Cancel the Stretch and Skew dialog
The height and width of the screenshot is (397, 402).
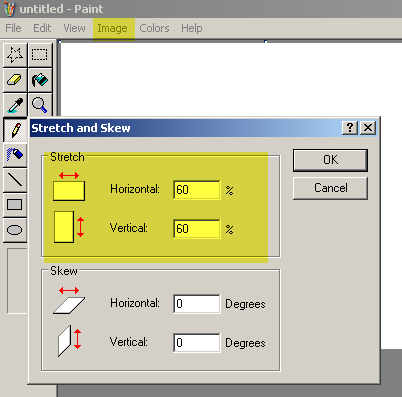[330, 188]
